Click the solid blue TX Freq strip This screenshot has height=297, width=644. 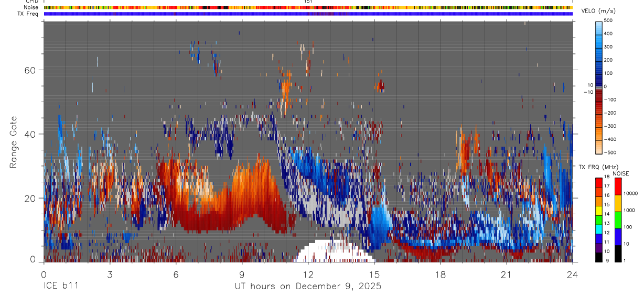pyautogui.click(x=308, y=14)
